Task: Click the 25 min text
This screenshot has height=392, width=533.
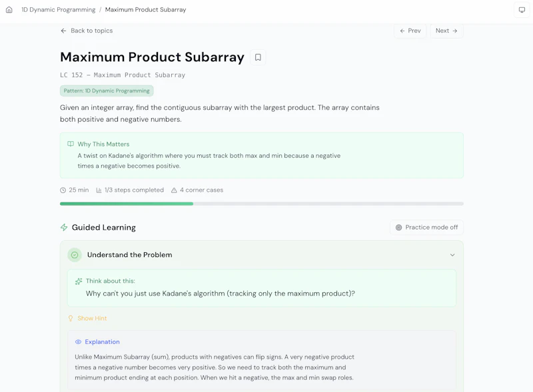Action: click(79, 190)
